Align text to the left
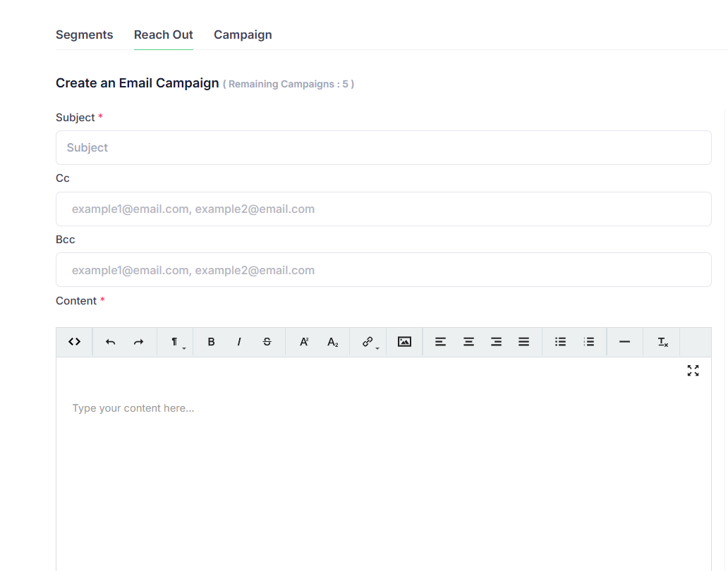Screen dimensions: 728x571 coord(440,342)
